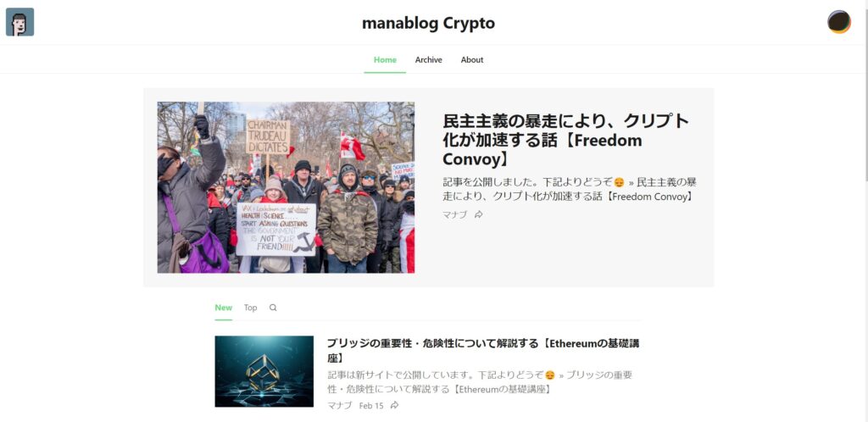Click the featured post excerpt text
Viewport: 868px width, 422px height.
(570, 189)
